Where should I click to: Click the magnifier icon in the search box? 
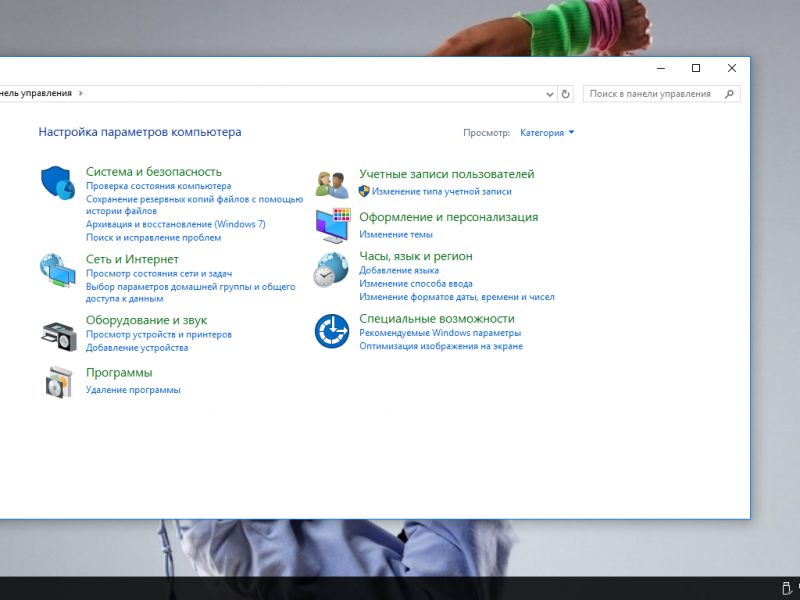point(729,94)
